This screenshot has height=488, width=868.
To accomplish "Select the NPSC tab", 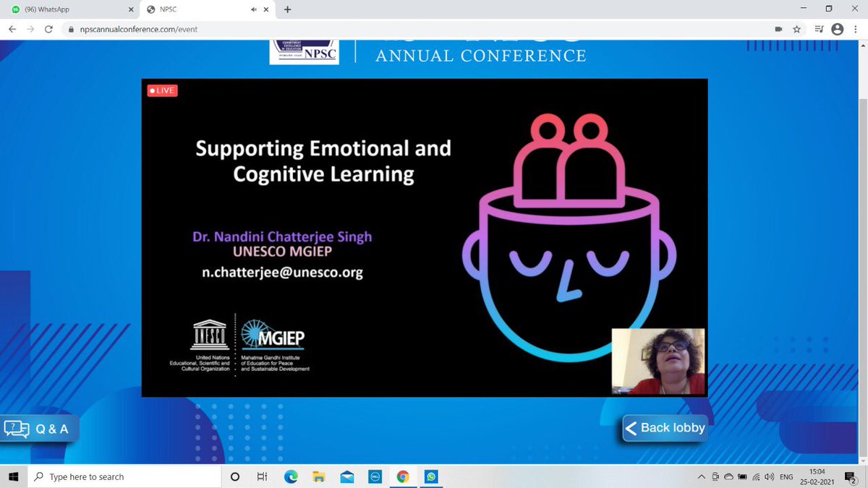I will pyautogui.click(x=206, y=9).
